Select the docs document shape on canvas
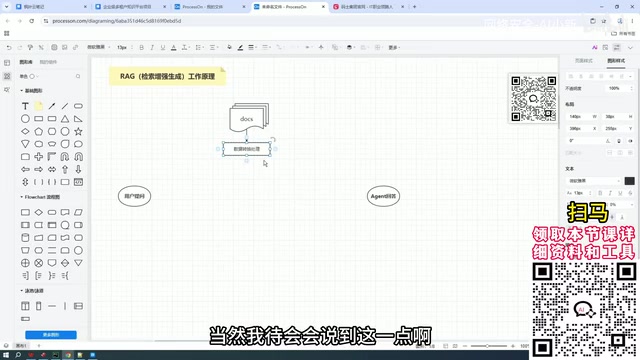 pos(249,117)
